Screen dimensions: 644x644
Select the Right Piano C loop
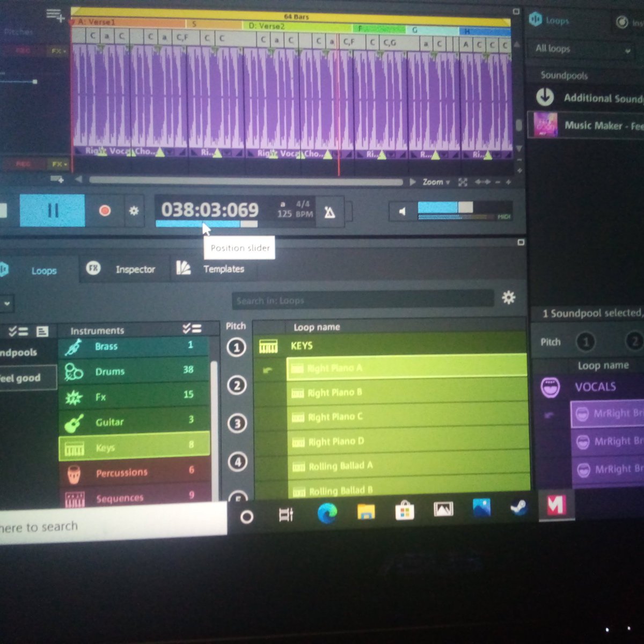(407, 417)
